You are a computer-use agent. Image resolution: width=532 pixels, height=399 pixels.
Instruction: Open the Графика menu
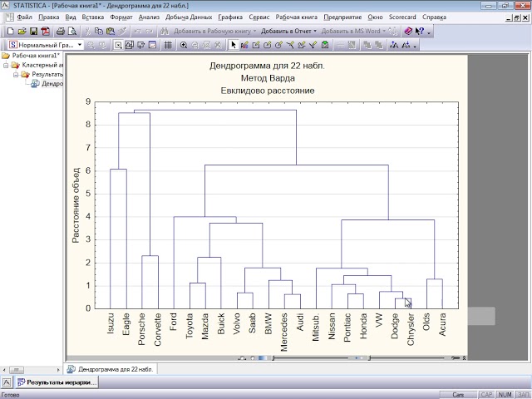tap(230, 17)
